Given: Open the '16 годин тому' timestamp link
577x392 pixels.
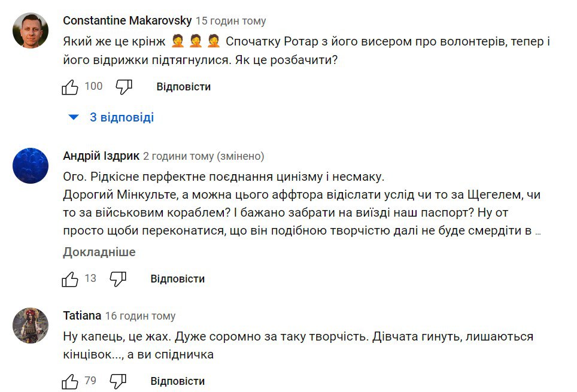Looking at the screenshot, I should coord(140,315).
